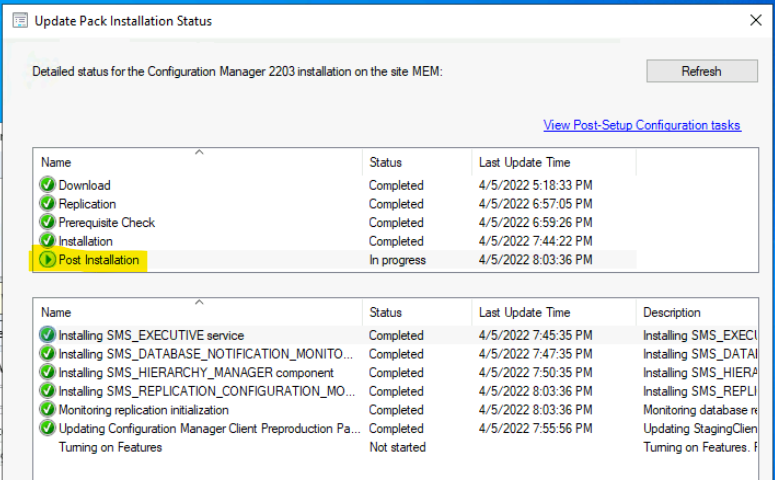Sort upper list by Status column header

417,162
